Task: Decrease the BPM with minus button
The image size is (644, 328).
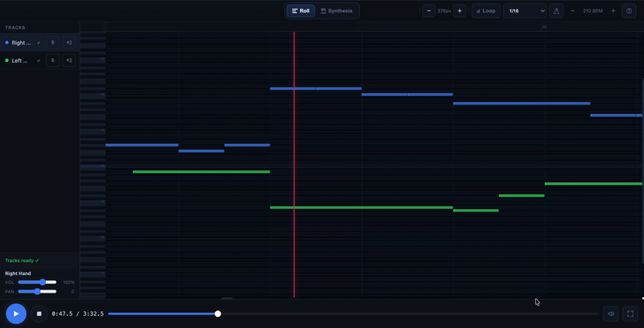Action: [572, 11]
